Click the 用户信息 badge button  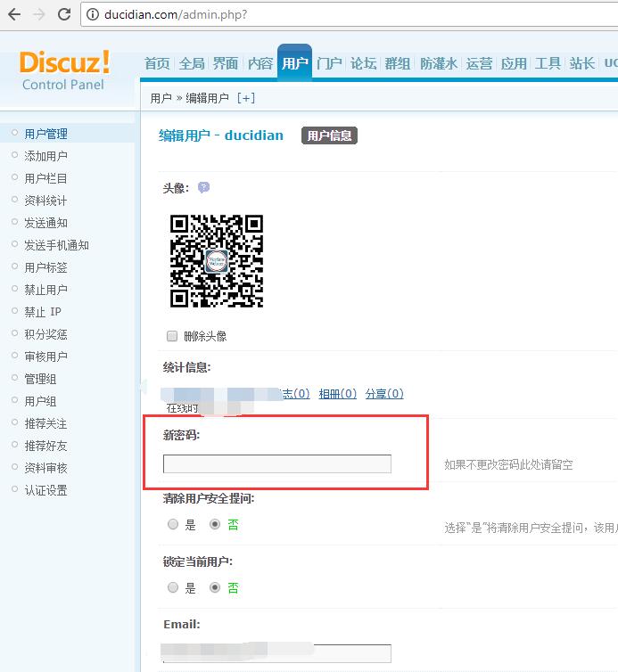pyautogui.click(x=329, y=135)
